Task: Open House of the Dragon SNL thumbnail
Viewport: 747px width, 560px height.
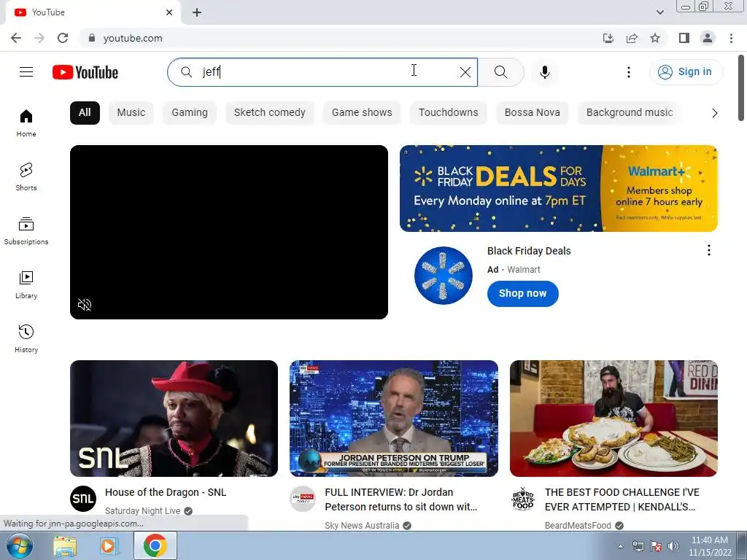Action: click(x=174, y=418)
